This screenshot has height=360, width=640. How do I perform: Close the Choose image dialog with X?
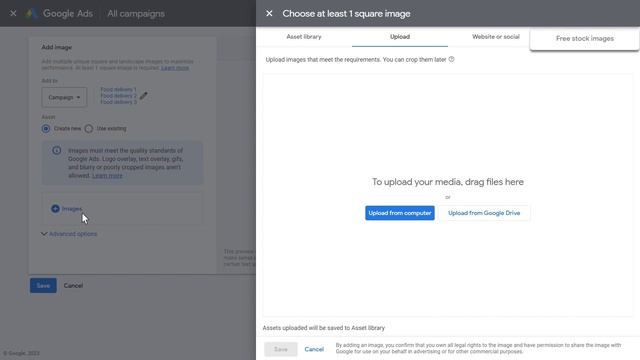[x=269, y=13]
